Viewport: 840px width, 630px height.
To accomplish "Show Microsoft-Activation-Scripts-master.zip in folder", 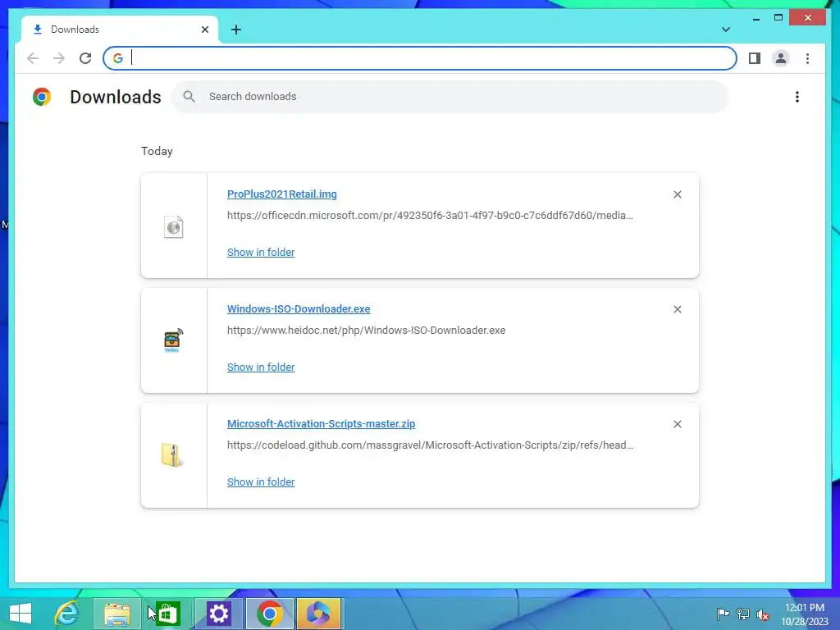I will pos(261,482).
